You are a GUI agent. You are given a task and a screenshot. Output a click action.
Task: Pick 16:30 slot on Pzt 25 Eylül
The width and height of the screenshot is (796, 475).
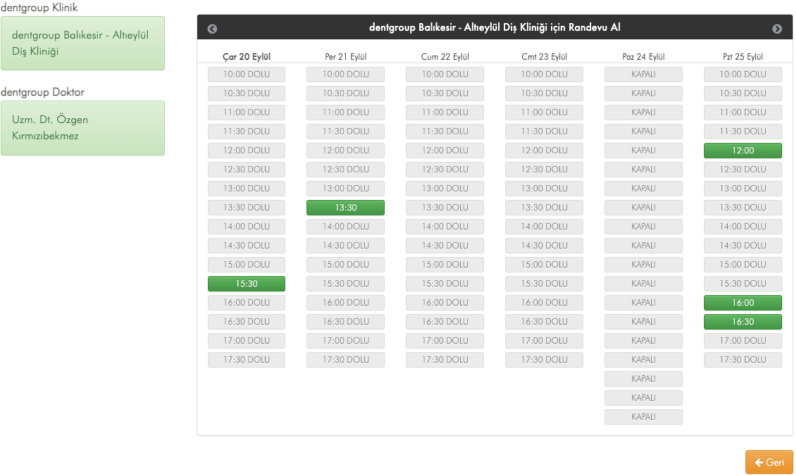742,322
